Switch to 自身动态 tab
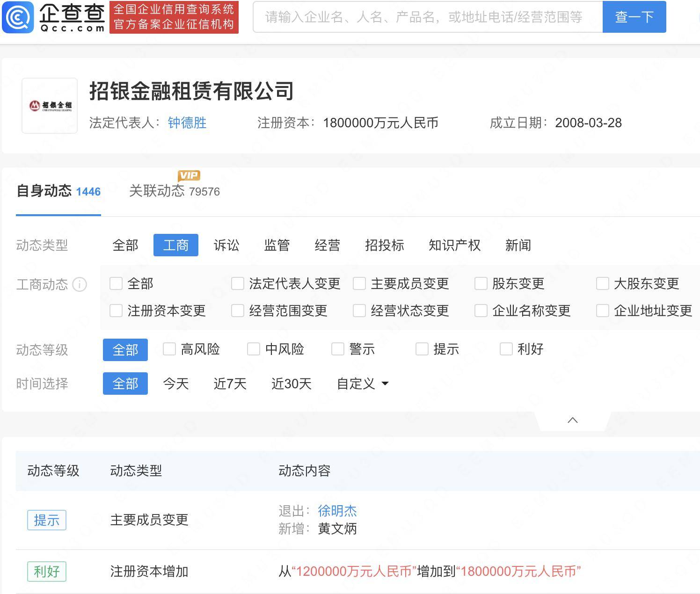This screenshot has width=700, height=594. coord(58,191)
